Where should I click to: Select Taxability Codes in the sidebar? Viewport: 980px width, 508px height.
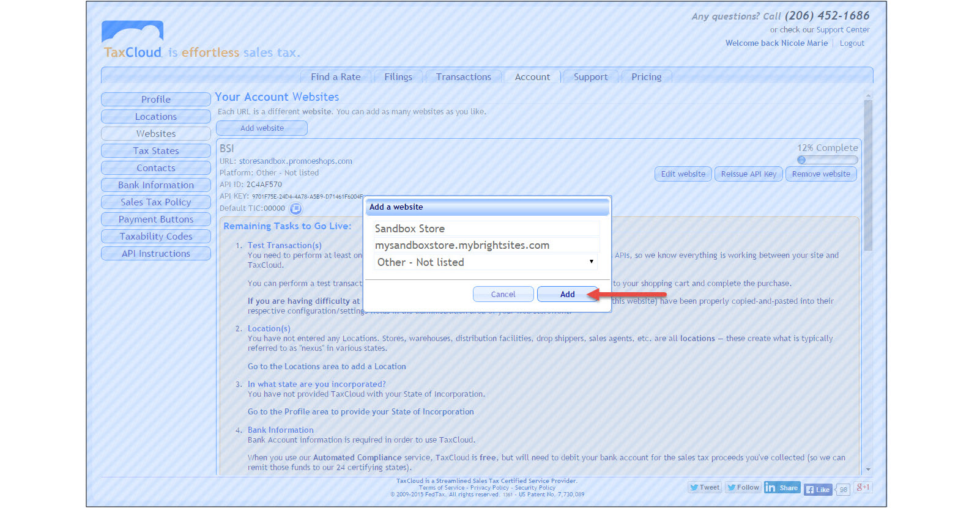click(156, 237)
